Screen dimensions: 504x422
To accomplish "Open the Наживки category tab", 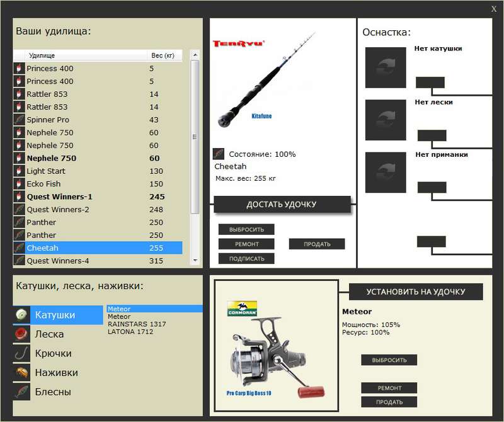I will tap(58, 373).
